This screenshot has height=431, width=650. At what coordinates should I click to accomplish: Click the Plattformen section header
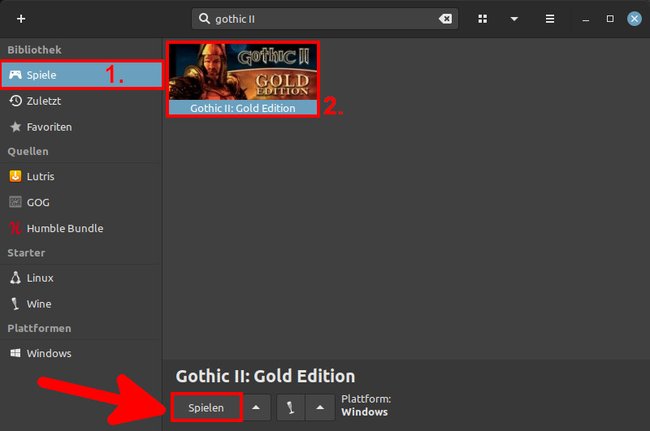pyautogui.click(x=39, y=328)
